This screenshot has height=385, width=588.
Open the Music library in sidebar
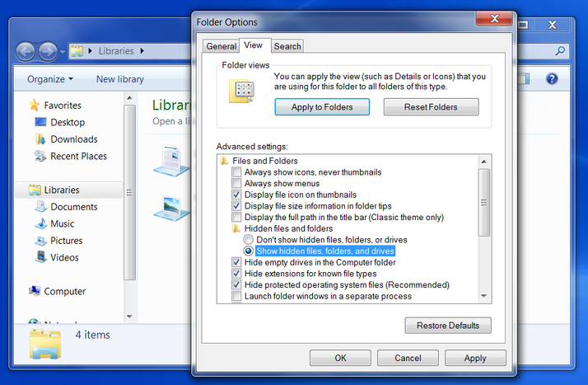click(62, 223)
